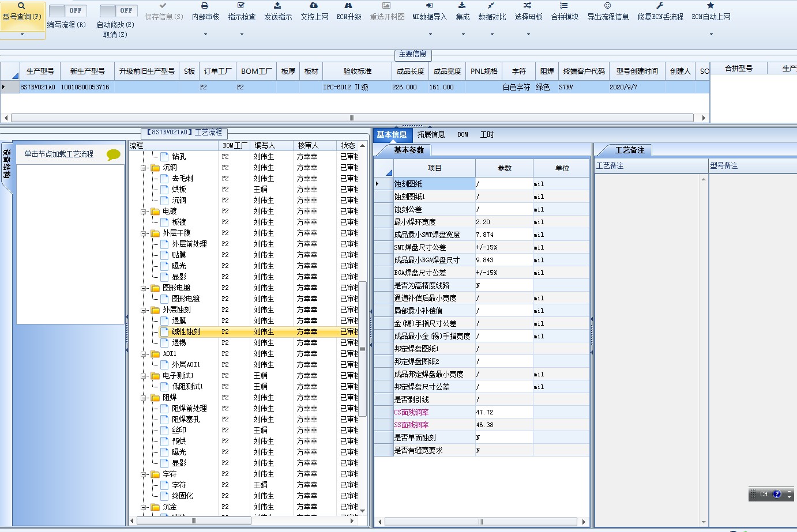This screenshot has height=532, width=797.
Task: Open the 指示检查 dropdown arrow
Action: coord(242,35)
